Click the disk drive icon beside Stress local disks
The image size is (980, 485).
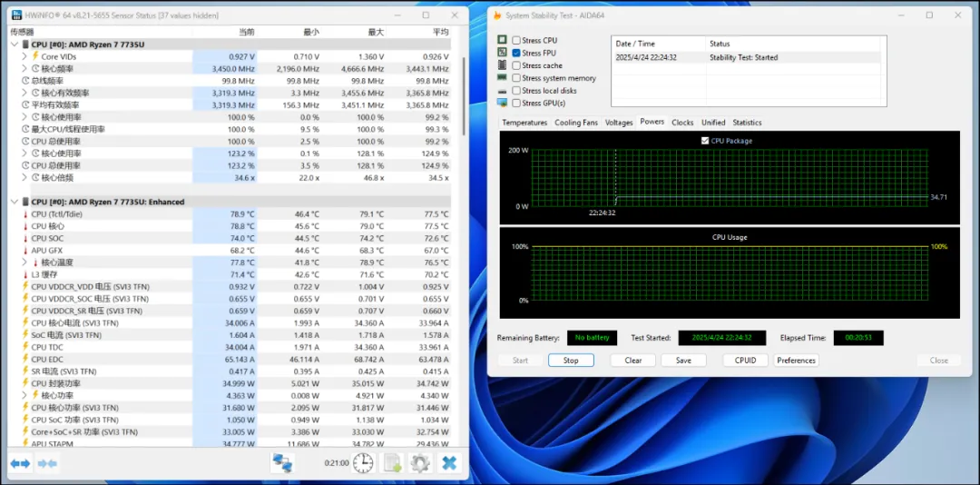point(502,91)
